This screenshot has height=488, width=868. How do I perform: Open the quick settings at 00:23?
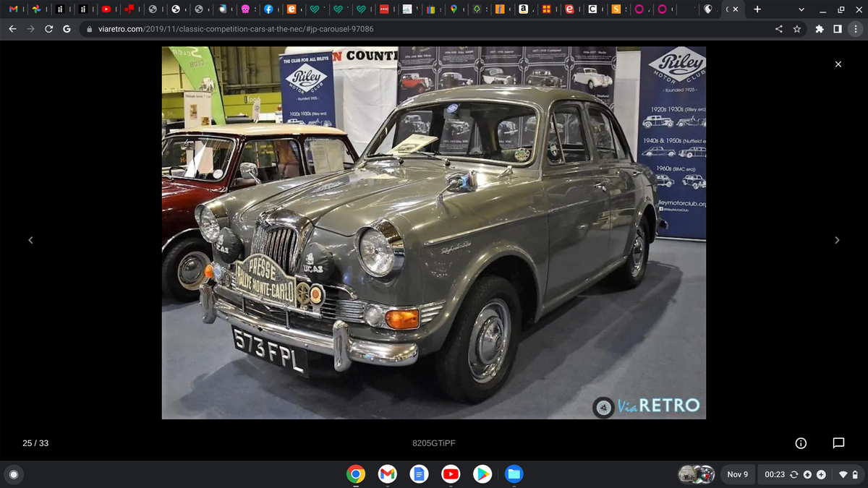point(810,474)
